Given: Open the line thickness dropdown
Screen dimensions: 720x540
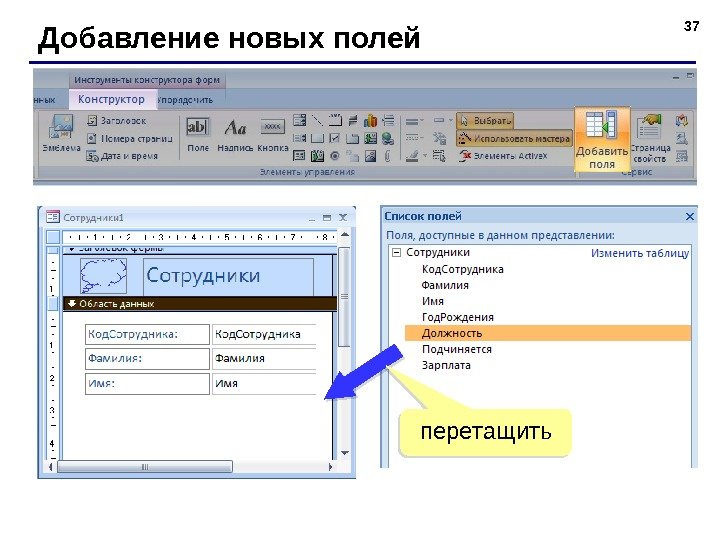Looking at the screenshot, I should tap(415, 121).
